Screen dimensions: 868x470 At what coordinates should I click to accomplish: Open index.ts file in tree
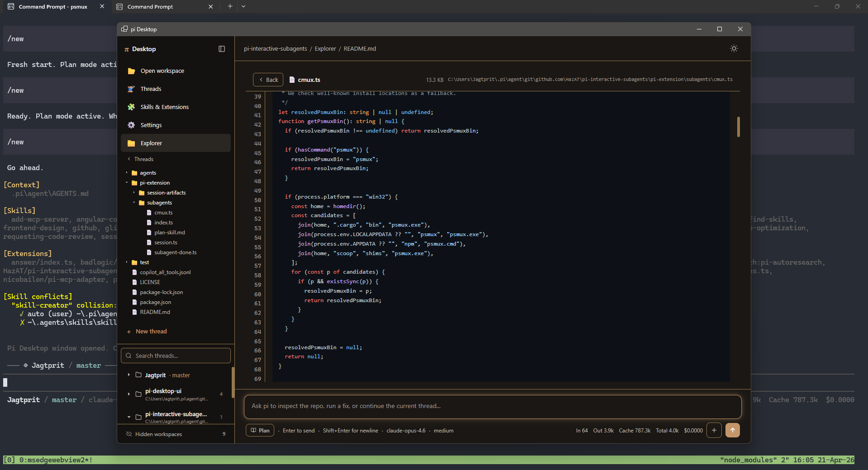[163, 223]
